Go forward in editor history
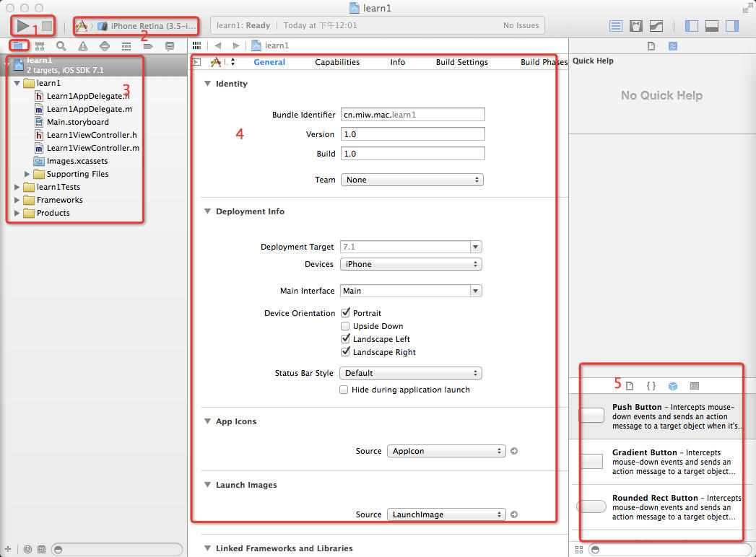The width and height of the screenshot is (756, 557). pyautogui.click(x=236, y=45)
